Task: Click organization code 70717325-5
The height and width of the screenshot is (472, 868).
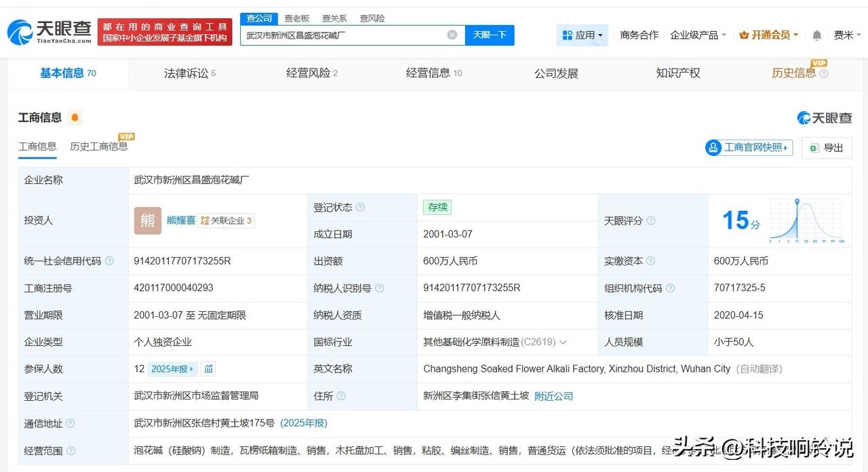Action: (740, 288)
